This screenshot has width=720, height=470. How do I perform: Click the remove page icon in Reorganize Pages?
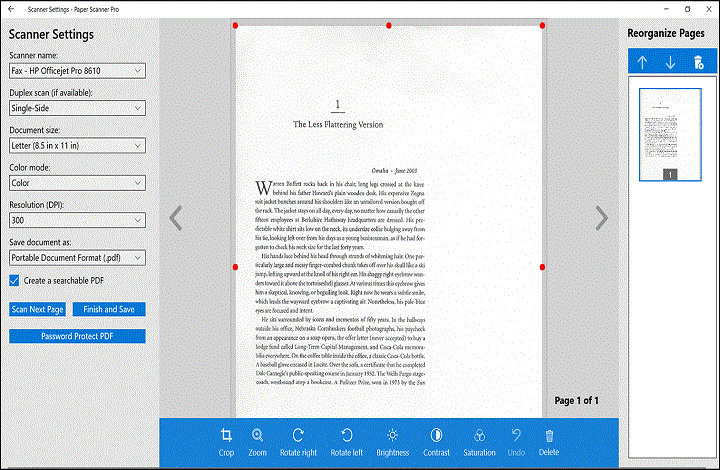point(698,62)
